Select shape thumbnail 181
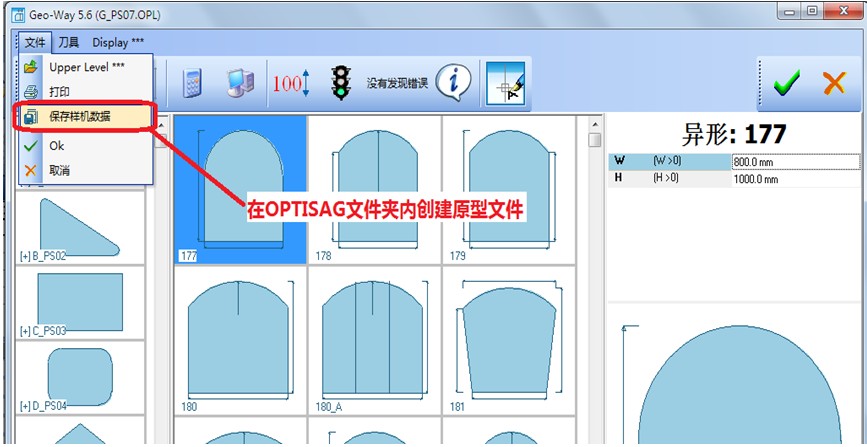The height and width of the screenshot is (447, 867). 509,340
